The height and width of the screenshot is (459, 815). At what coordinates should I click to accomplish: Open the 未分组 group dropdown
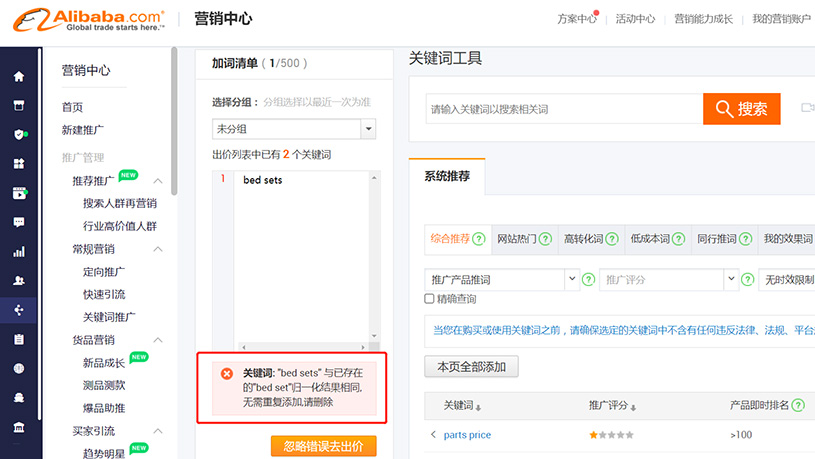[294, 129]
